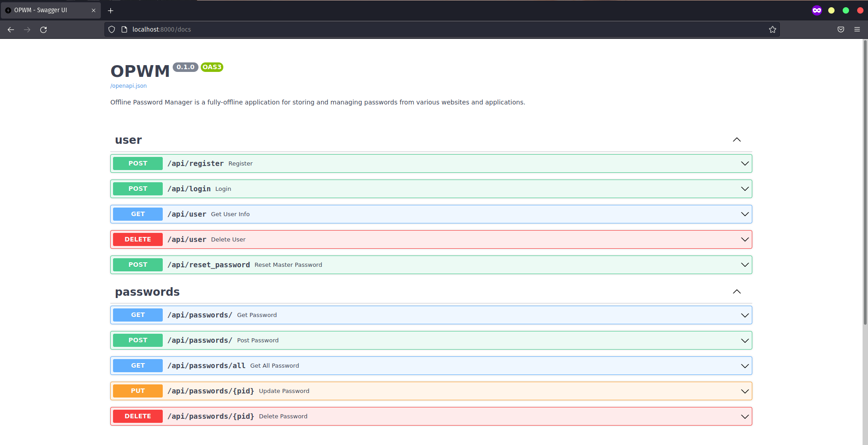868x445 pixels.
Task: Click the localhost:8000/docs address bar
Action: tap(442, 29)
